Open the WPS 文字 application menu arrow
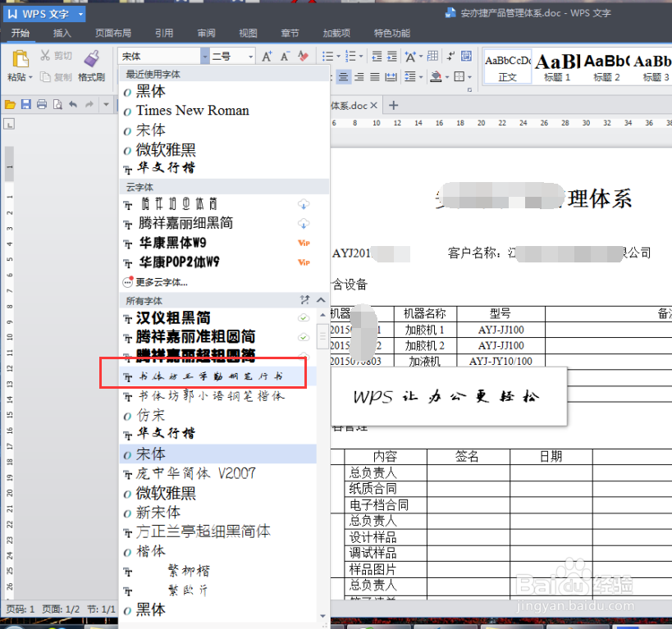The image size is (672, 629). pos(80,14)
